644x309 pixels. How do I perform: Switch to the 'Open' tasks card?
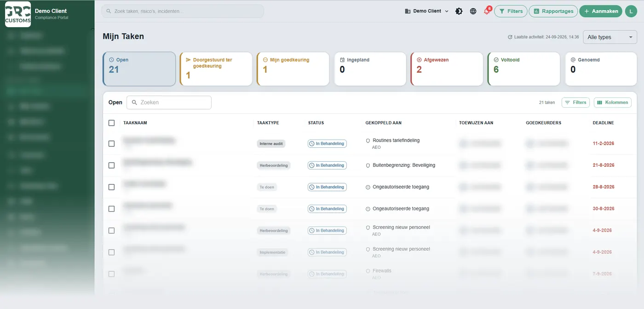coord(139,69)
